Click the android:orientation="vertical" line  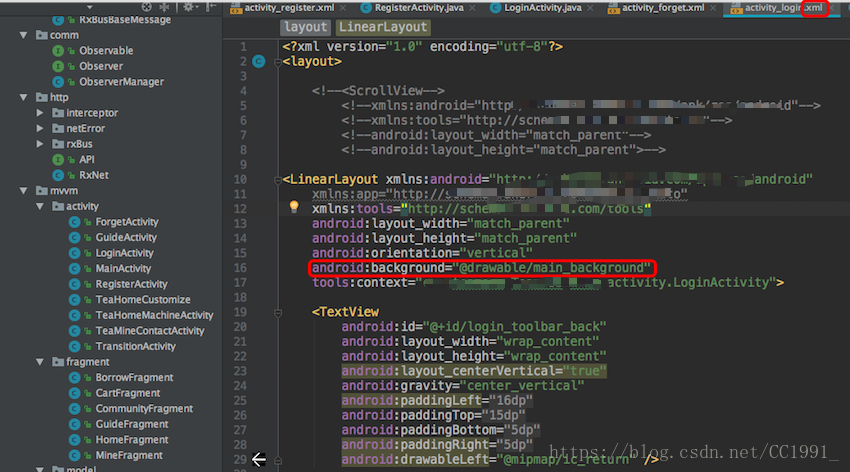422,254
